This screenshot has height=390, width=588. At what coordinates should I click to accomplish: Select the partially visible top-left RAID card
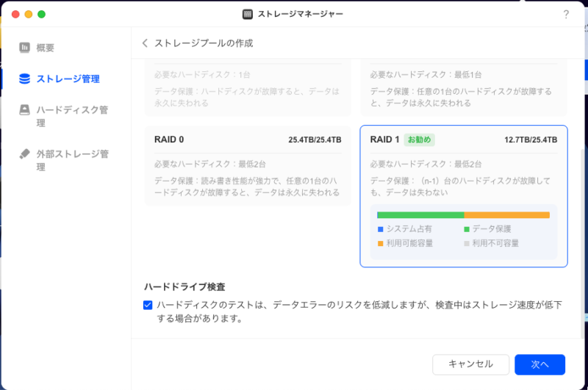click(247, 88)
